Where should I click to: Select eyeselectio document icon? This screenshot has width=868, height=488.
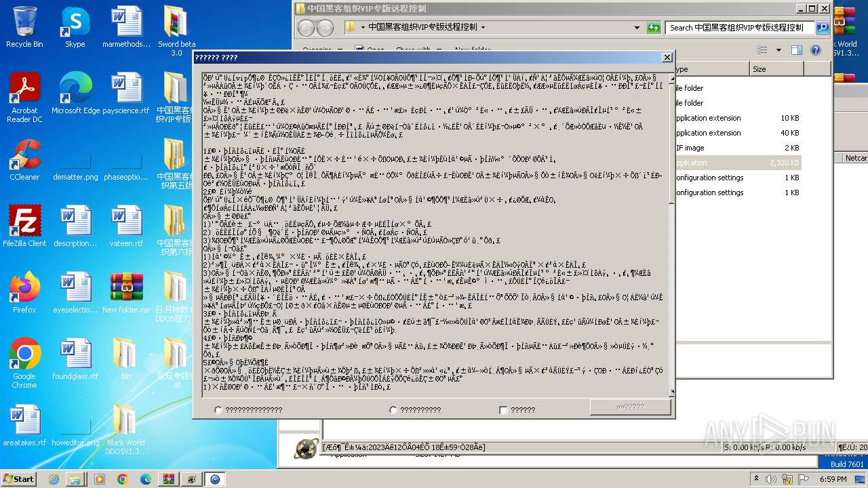(x=75, y=293)
